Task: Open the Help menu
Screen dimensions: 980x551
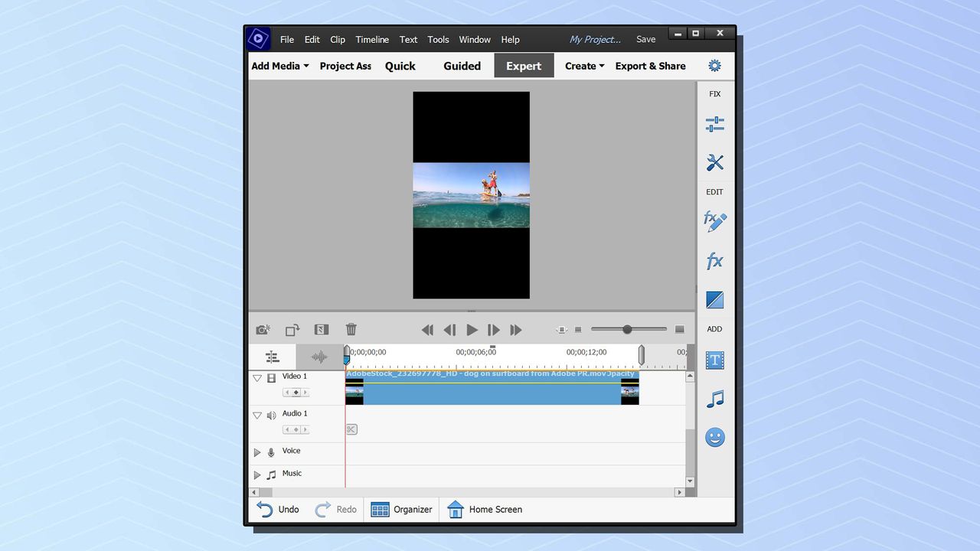Action: (510, 40)
